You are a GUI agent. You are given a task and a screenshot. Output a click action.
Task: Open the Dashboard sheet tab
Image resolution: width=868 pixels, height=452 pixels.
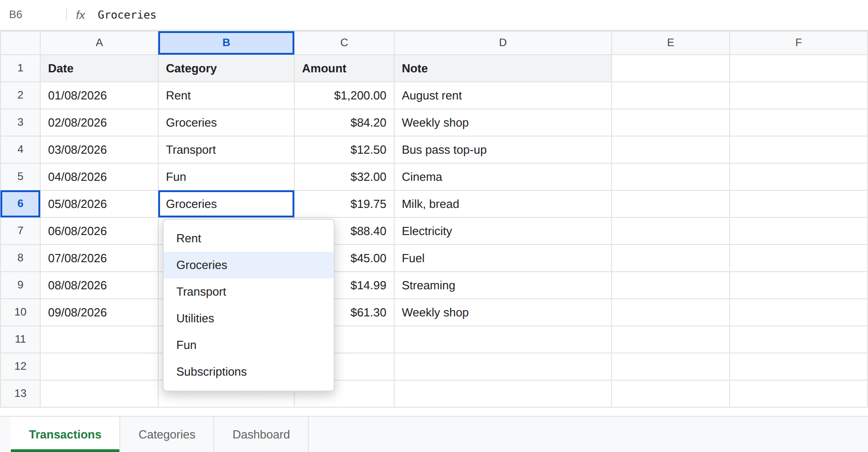(x=261, y=434)
